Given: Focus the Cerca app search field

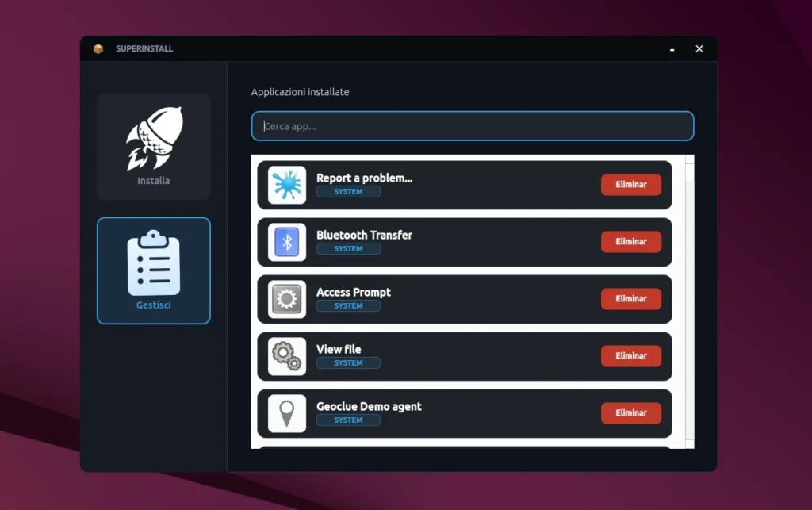Looking at the screenshot, I should [472, 125].
